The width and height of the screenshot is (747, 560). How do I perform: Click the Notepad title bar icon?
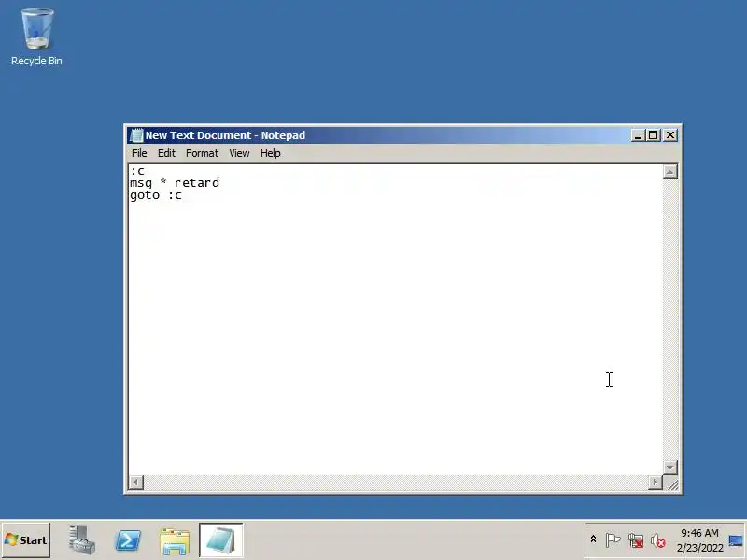click(136, 135)
